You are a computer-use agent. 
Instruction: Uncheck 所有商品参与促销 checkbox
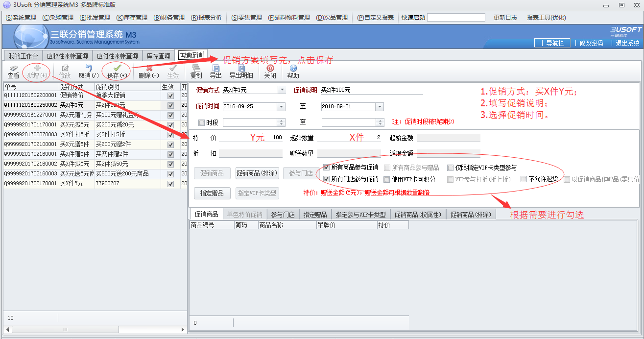click(x=327, y=168)
